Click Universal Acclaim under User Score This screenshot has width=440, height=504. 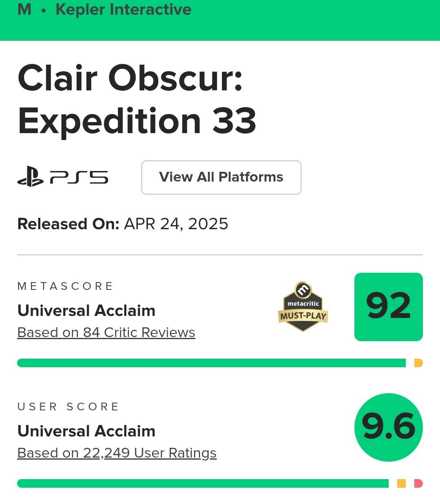coord(86,431)
